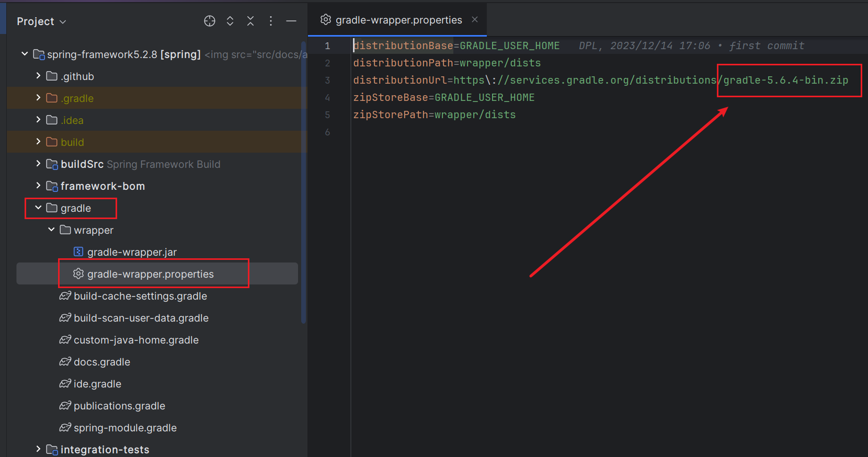
Task: Click the spring-module.gradle elephant icon
Action: [65, 427]
